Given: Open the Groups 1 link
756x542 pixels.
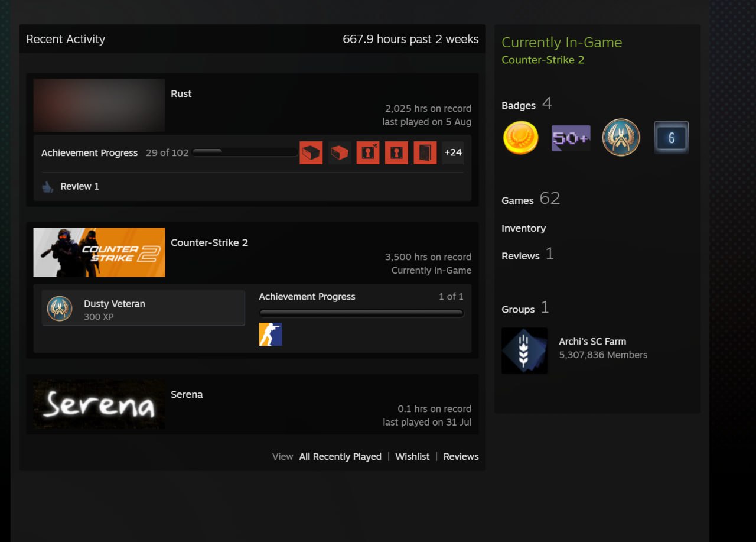Looking at the screenshot, I should tap(526, 308).
